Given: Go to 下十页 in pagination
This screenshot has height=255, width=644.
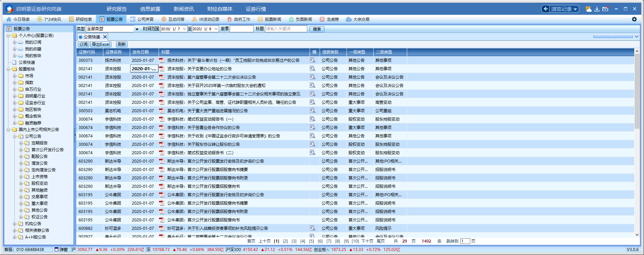Looking at the screenshot, I should [x=367, y=241].
